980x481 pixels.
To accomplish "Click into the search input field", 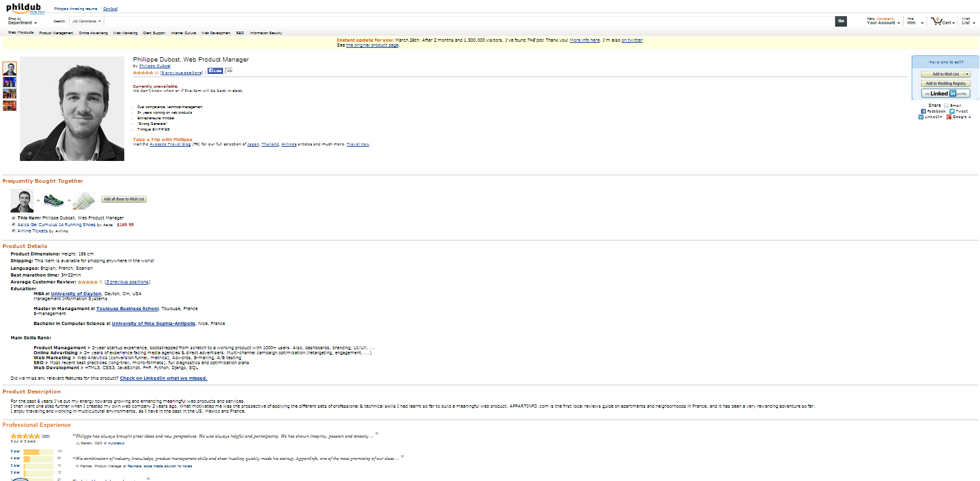I will click(469, 21).
